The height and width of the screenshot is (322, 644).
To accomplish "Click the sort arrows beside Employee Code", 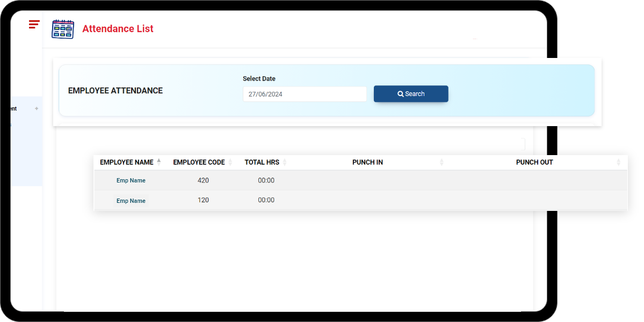I will (x=230, y=163).
